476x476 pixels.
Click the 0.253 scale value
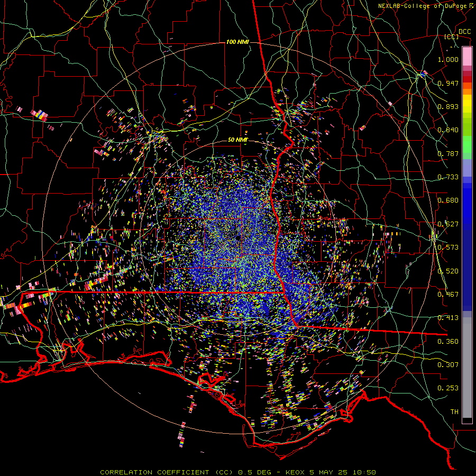click(448, 388)
